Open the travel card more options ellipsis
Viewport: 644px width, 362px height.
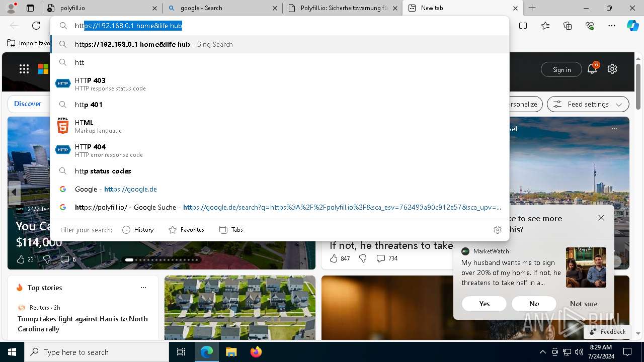614,129
